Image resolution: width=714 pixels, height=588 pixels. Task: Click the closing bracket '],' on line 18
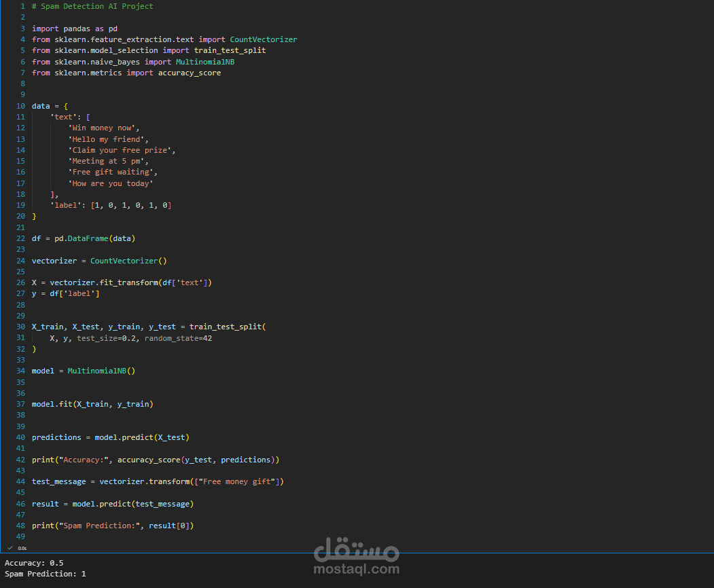pos(54,194)
